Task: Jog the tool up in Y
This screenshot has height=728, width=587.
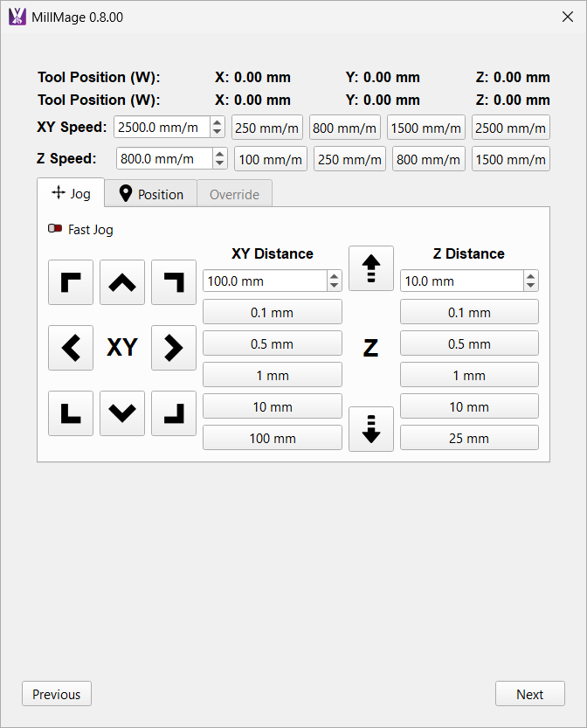Action: click(x=122, y=282)
